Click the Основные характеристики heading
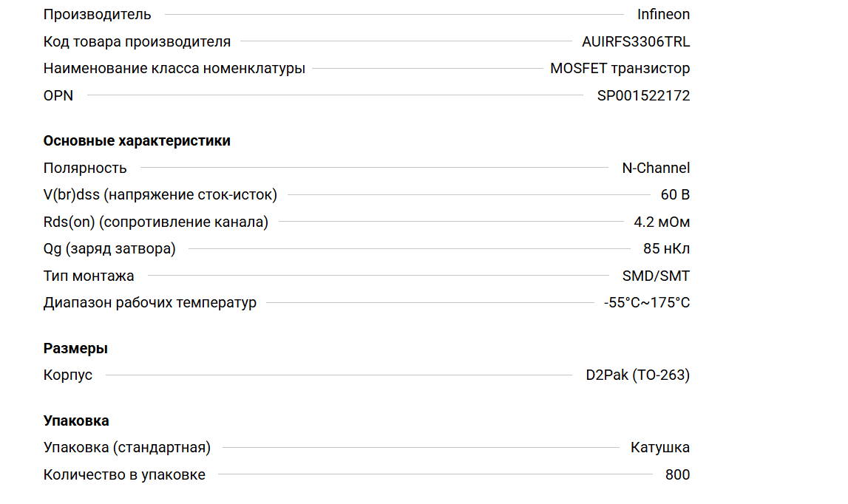 137,141
